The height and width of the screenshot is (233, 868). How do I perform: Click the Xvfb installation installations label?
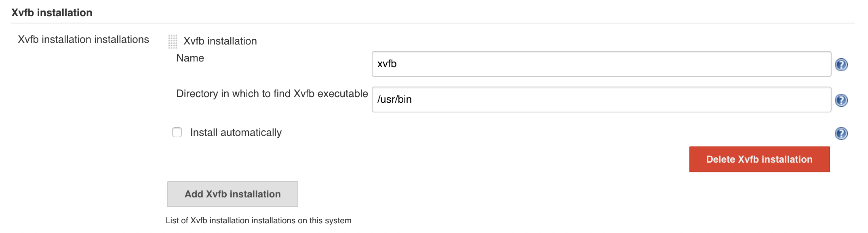pyautogui.click(x=83, y=40)
